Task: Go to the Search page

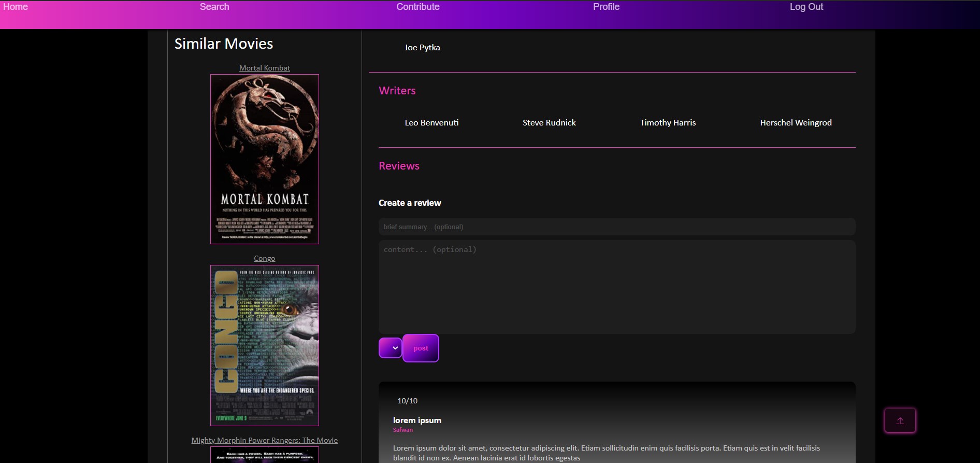Action: [x=214, y=7]
